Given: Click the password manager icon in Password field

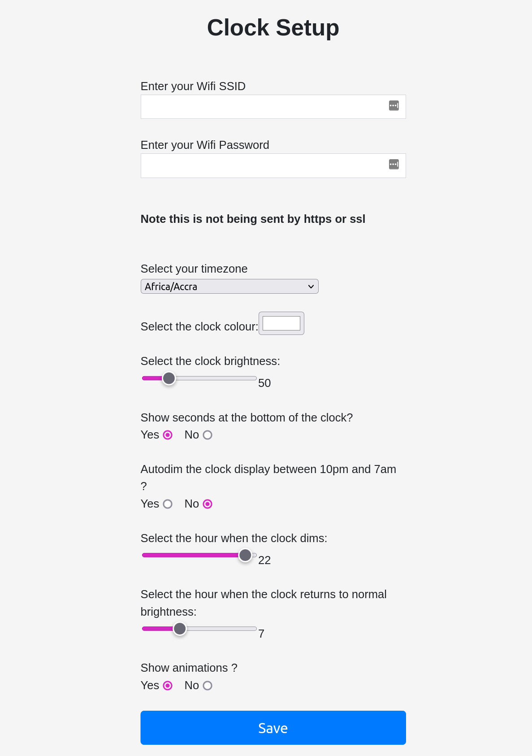Looking at the screenshot, I should pyautogui.click(x=394, y=165).
